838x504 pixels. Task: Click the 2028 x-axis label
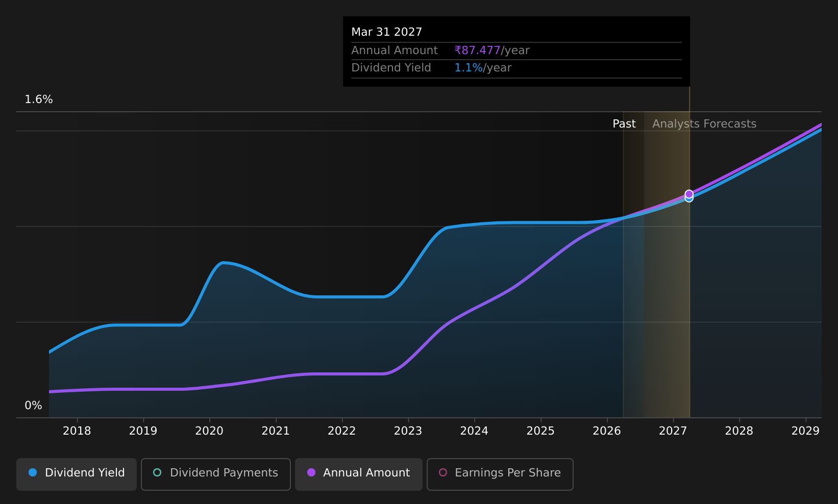(x=740, y=431)
